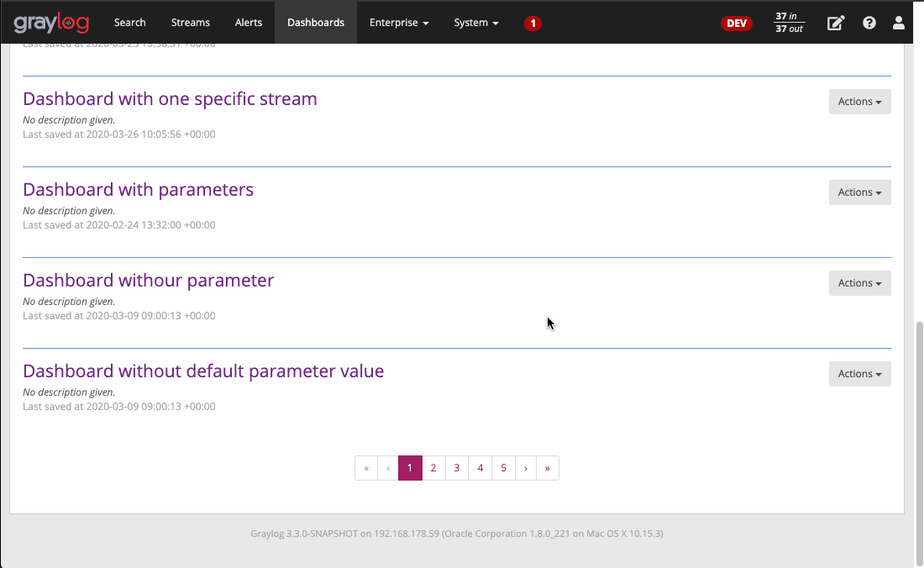
Task: Click the 37 in / 37 out throughput counter
Action: point(788,23)
